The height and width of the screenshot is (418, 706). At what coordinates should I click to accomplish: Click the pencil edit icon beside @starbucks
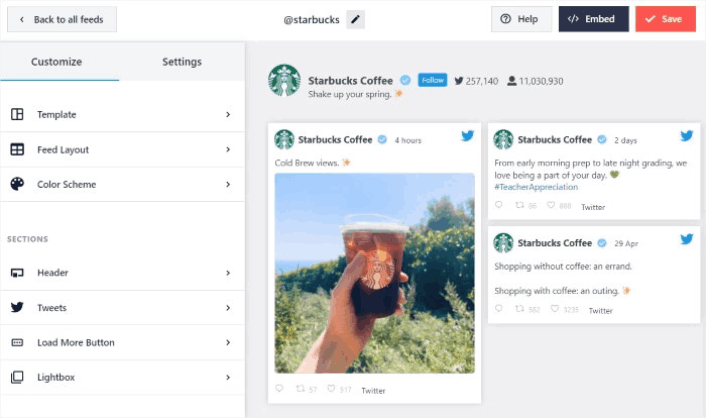355,19
